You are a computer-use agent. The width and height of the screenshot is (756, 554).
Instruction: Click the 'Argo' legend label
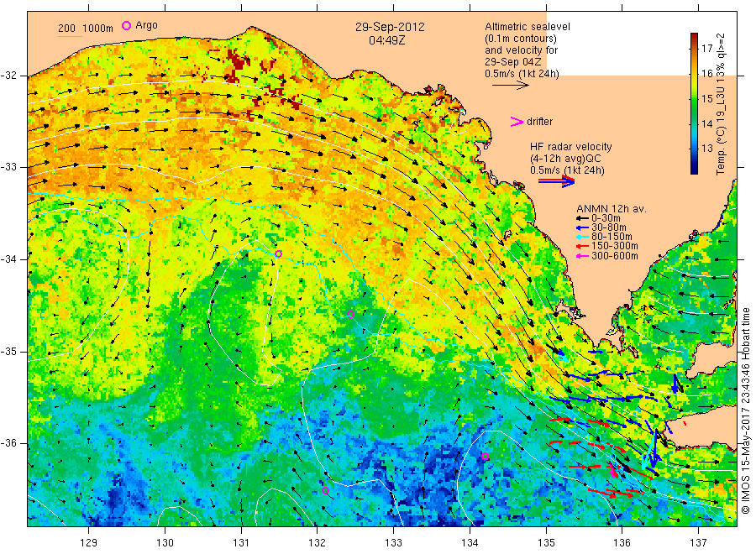[x=146, y=25]
